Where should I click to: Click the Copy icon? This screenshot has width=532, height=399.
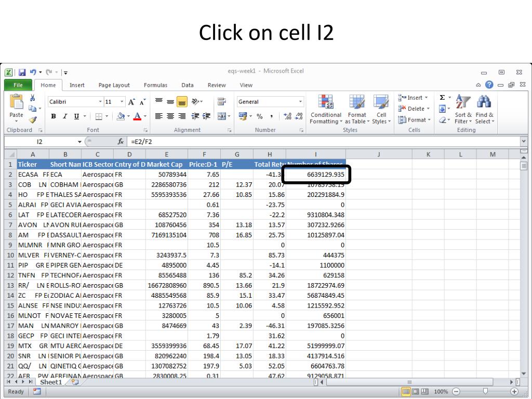33,109
